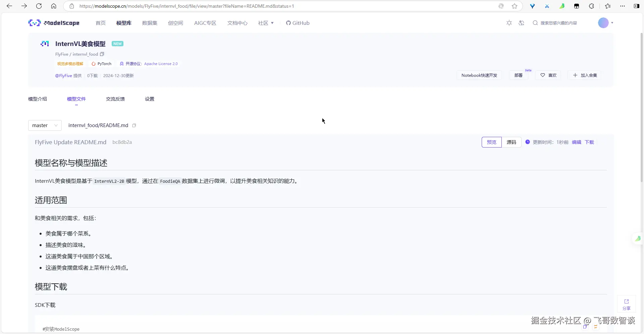The height and width of the screenshot is (334, 644).
Task: Click the green leaf floating side widget
Action: [637, 238]
